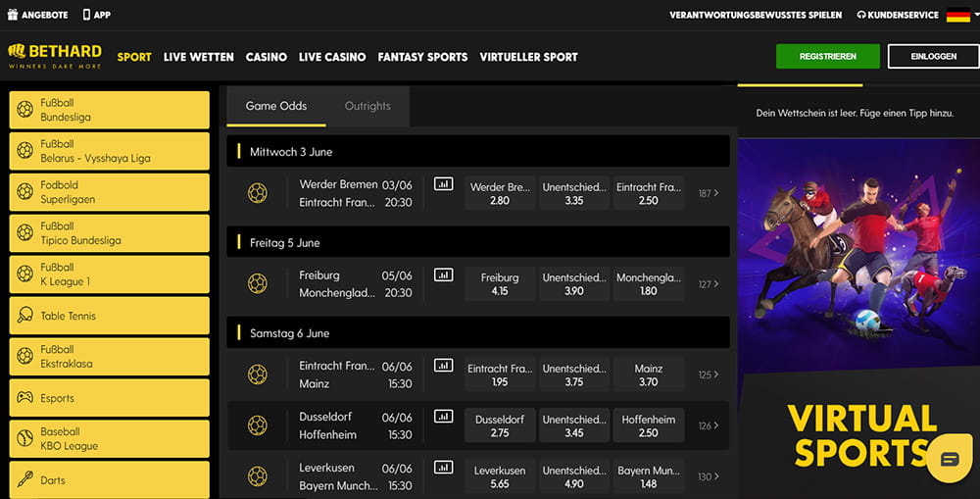Open Leverkusen Bayern Munich match details
This screenshot has width=980, height=499.
tap(356, 475)
